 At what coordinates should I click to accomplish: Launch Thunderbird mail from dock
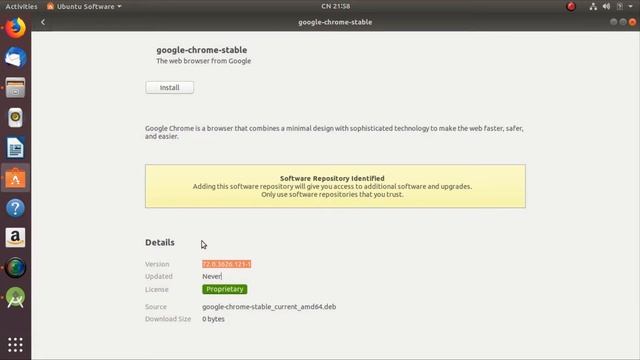click(16, 57)
